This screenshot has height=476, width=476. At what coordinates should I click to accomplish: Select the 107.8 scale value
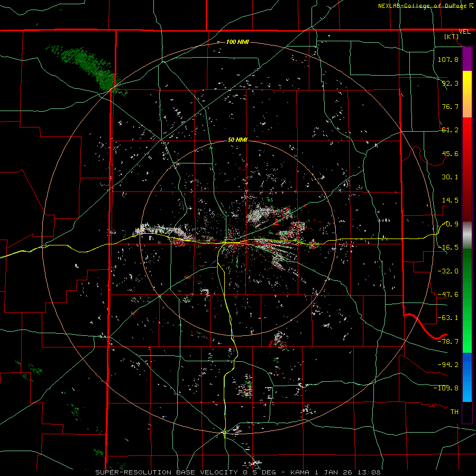tap(448, 59)
